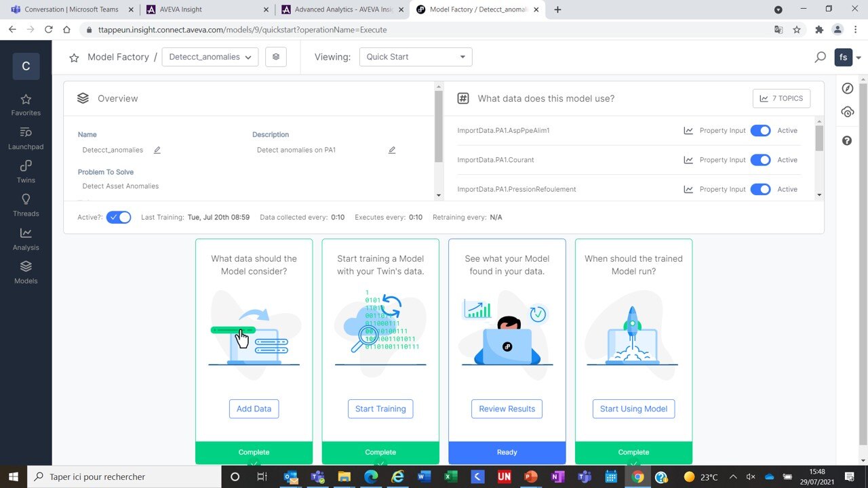Open Launchpad in the left sidebar
Screen dimensions: 868x488
pos(26,138)
